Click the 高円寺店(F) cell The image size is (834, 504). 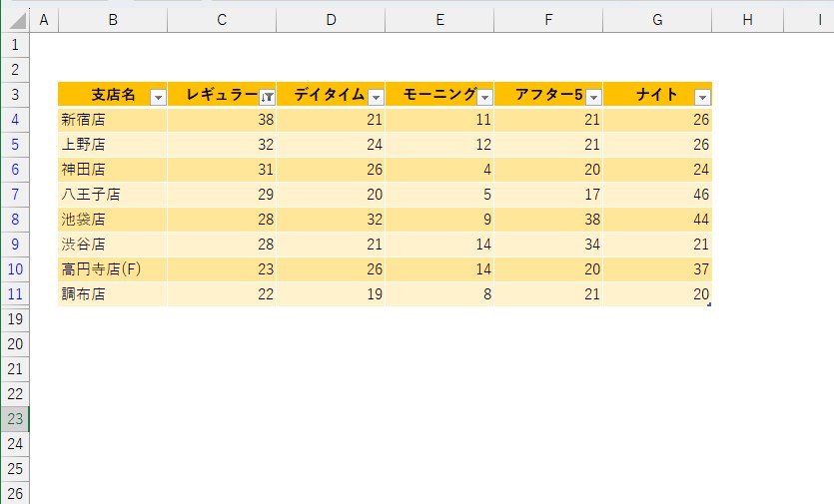coord(113,269)
